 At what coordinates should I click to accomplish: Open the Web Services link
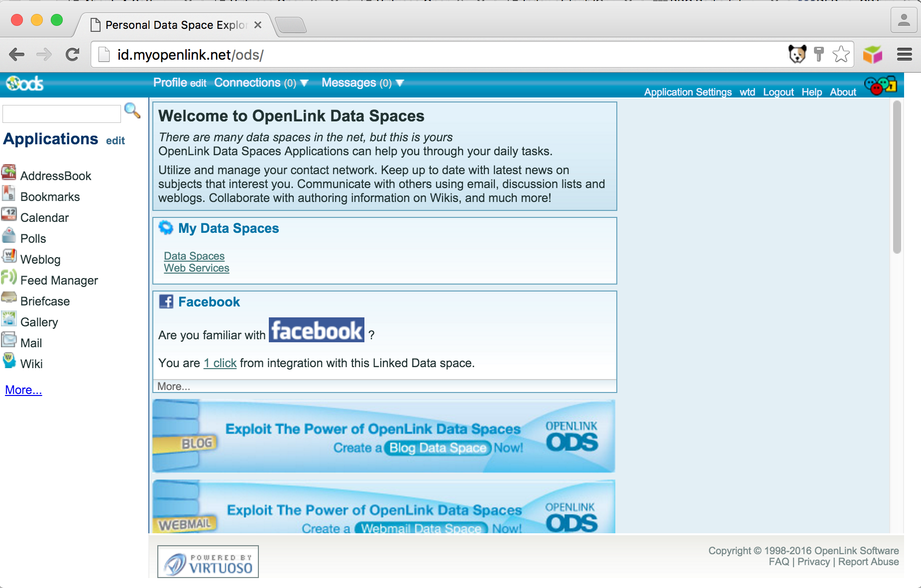[197, 268]
